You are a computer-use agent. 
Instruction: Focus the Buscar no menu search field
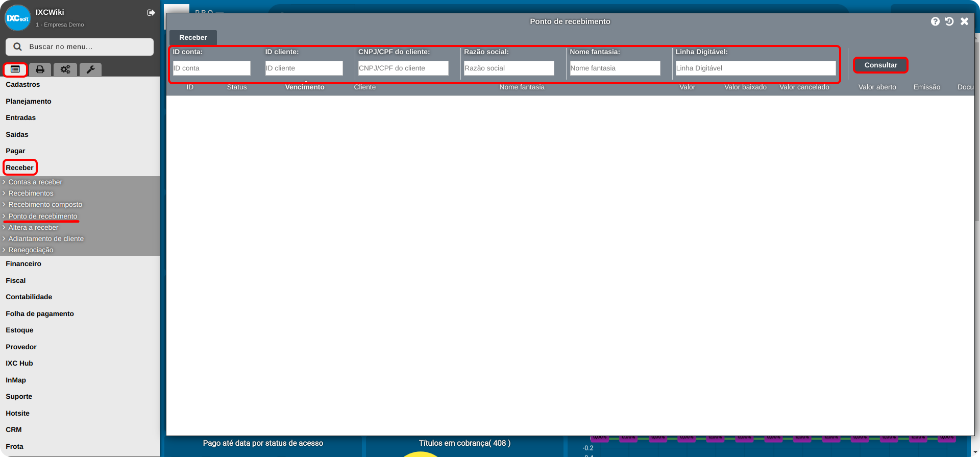(x=80, y=47)
